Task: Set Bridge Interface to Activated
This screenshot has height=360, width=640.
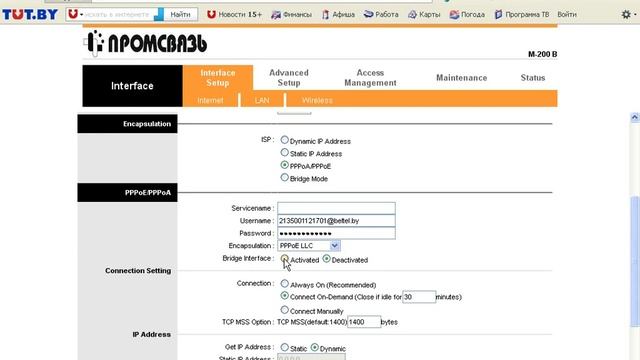Action: click(284, 259)
